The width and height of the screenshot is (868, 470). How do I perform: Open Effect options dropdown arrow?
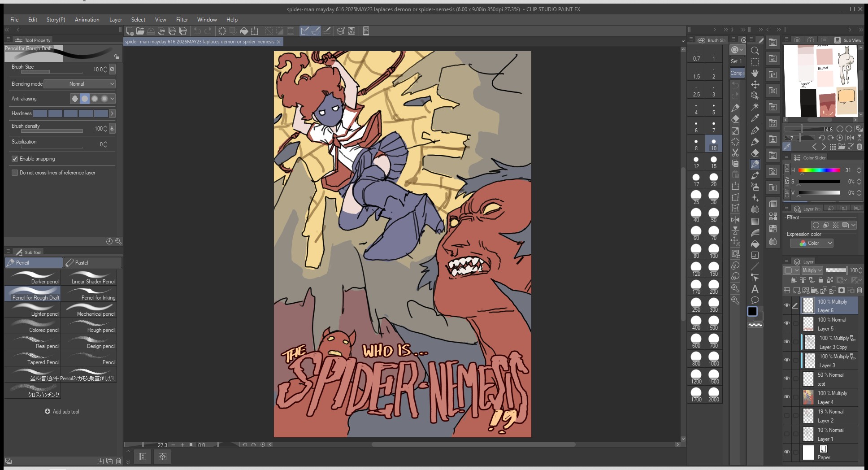click(x=853, y=225)
